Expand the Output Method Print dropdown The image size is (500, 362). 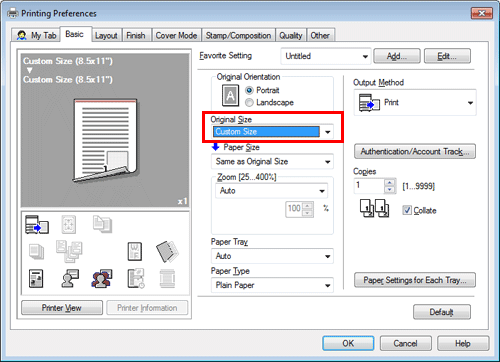[415, 103]
